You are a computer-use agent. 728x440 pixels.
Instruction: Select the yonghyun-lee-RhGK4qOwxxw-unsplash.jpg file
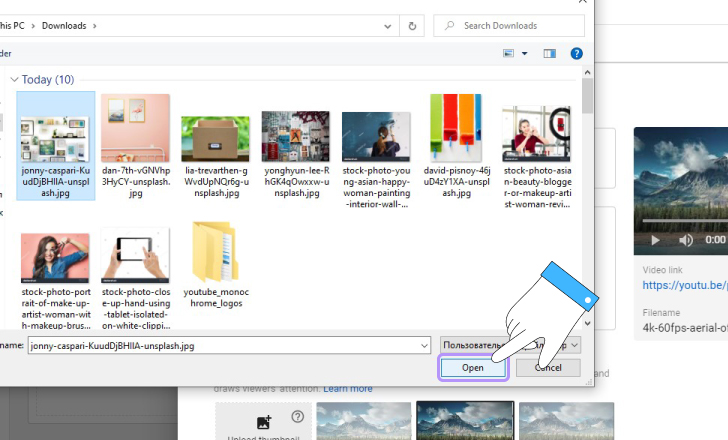[x=296, y=153]
